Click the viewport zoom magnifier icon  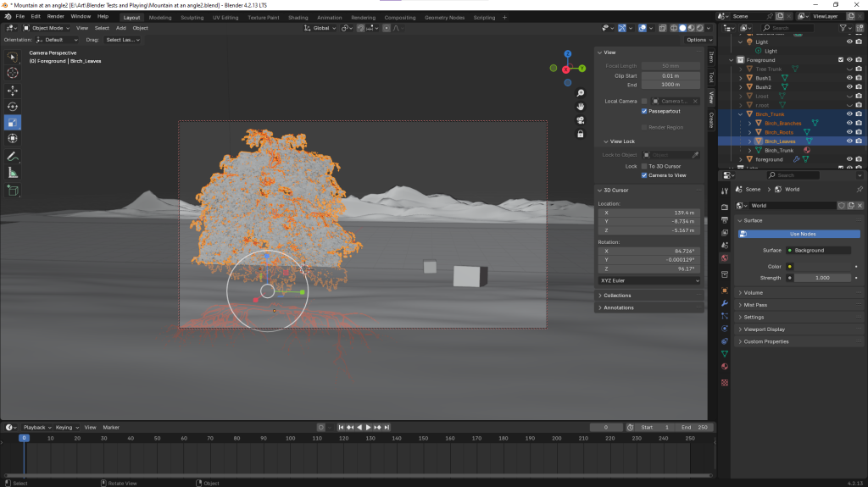[x=580, y=93]
